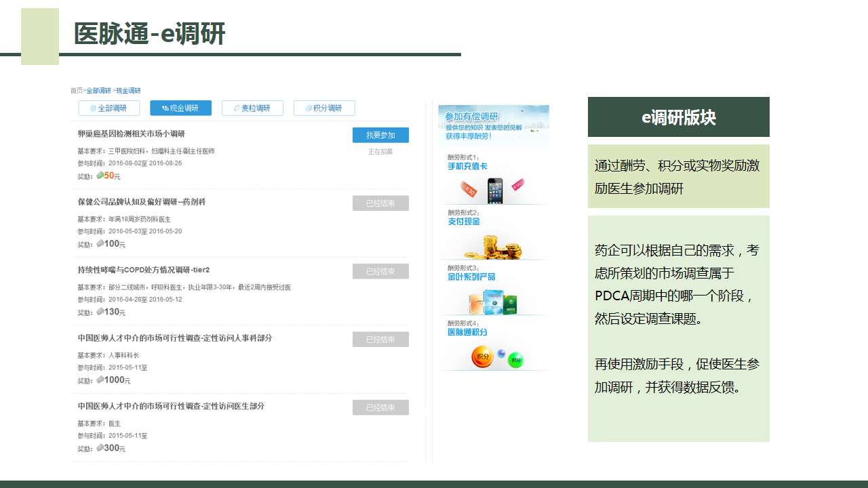Open the 麦粒调研 tab

click(x=252, y=108)
